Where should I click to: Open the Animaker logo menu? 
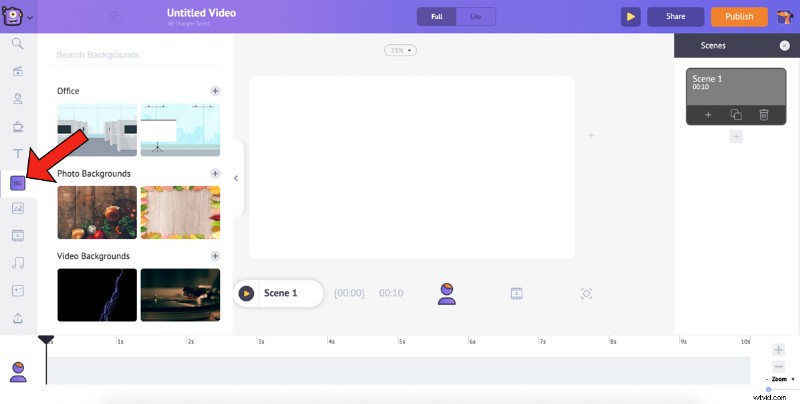point(16,17)
